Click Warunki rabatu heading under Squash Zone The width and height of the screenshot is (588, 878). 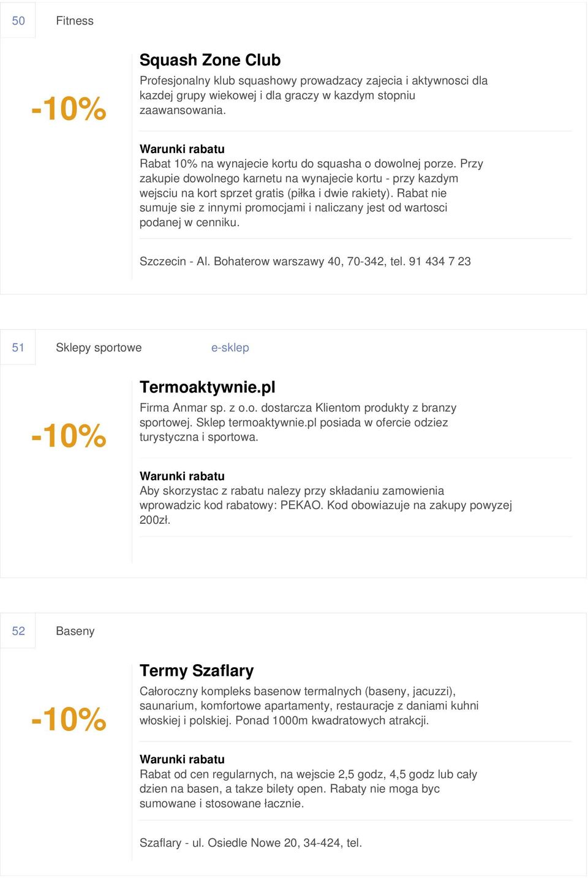182,149
